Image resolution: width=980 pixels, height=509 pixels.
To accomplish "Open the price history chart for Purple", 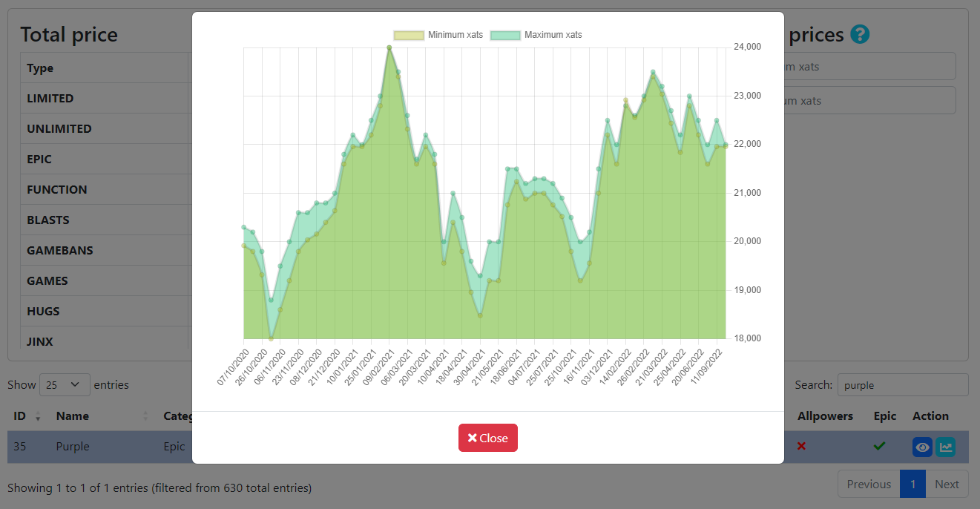I will 946,447.
